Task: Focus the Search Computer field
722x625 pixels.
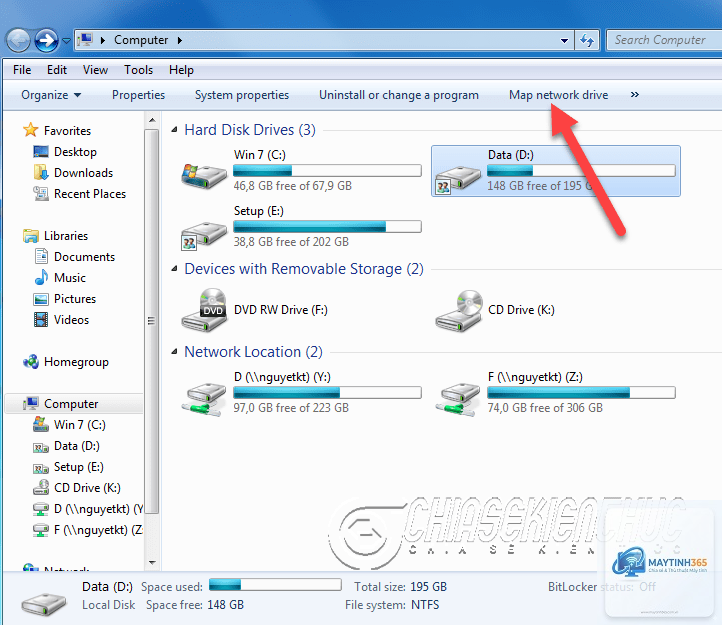Action: [x=664, y=40]
